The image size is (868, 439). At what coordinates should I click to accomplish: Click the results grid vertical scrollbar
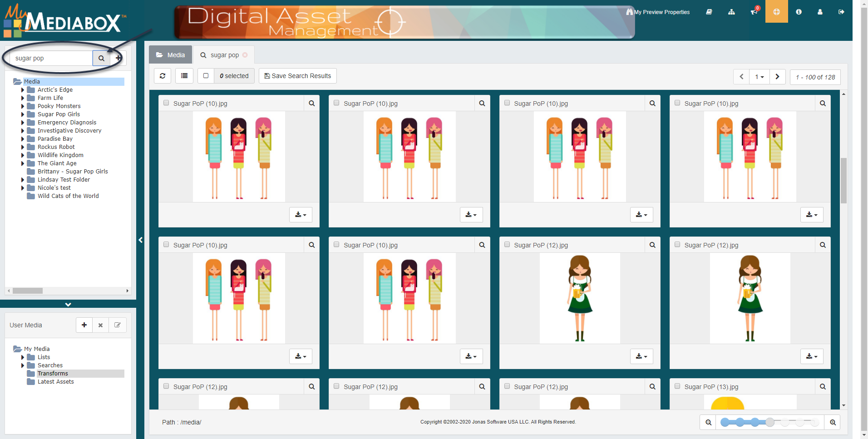click(843, 180)
